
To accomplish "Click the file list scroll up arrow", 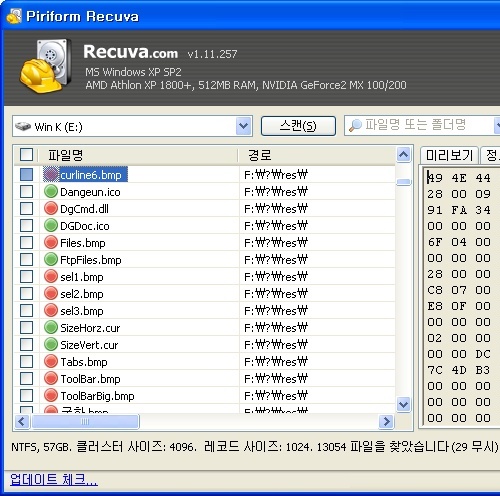I will pyautogui.click(x=403, y=155).
